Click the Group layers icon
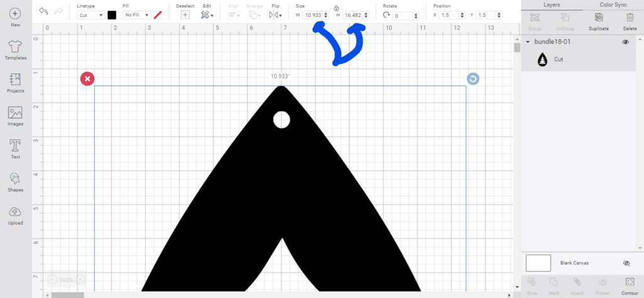This screenshot has width=644, height=298. click(535, 17)
